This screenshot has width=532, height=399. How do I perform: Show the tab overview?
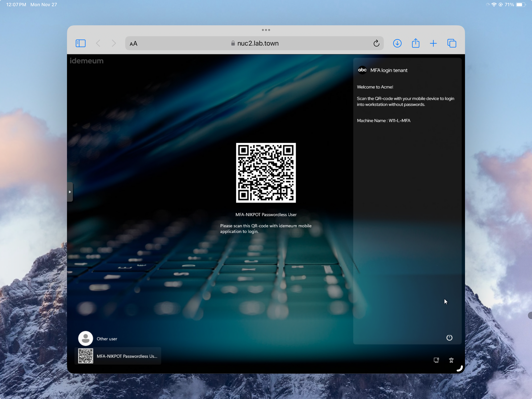(452, 43)
